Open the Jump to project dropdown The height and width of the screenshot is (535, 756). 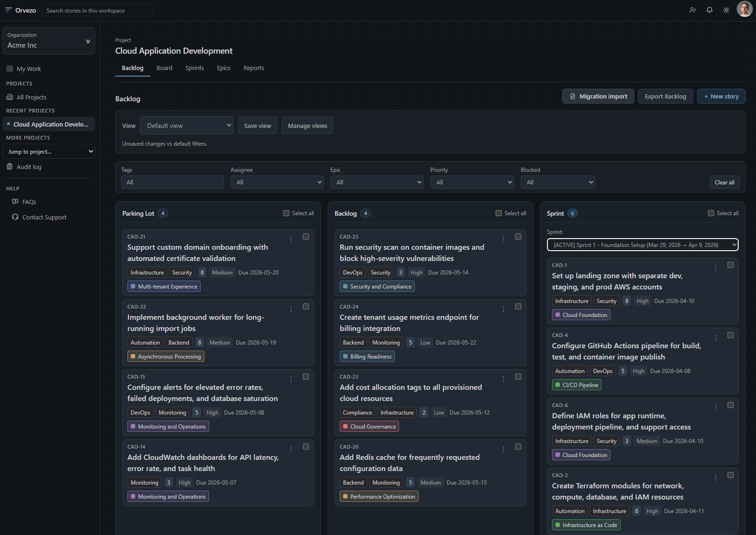coord(49,151)
